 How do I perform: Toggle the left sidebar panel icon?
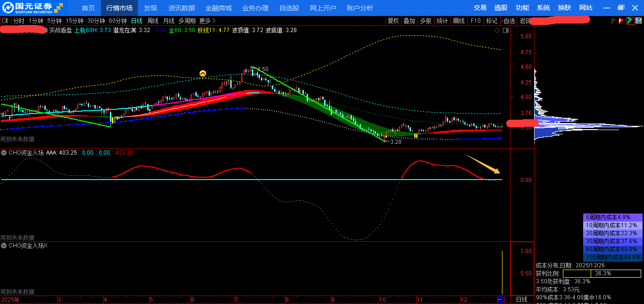coord(5,21)
